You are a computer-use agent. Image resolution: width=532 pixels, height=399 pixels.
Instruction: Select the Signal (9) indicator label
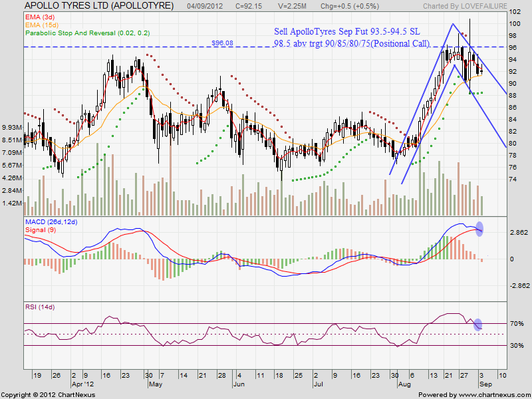(41, 230)
